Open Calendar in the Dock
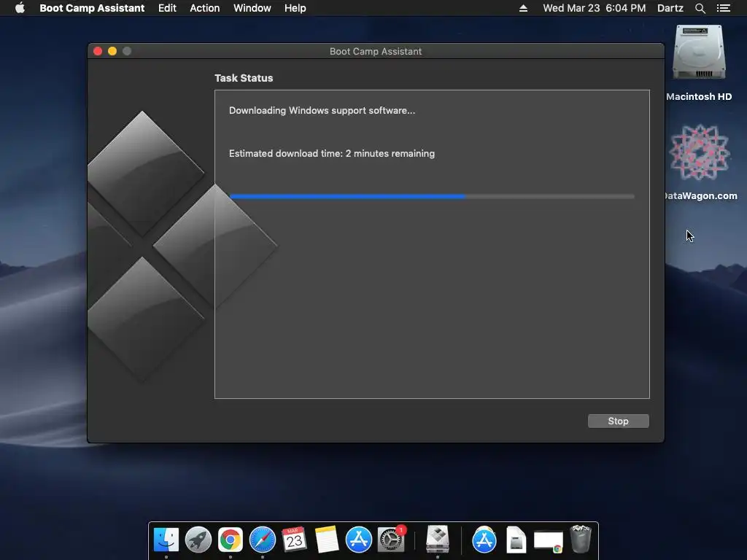This screenshot has height=560, width=747. 295,540
